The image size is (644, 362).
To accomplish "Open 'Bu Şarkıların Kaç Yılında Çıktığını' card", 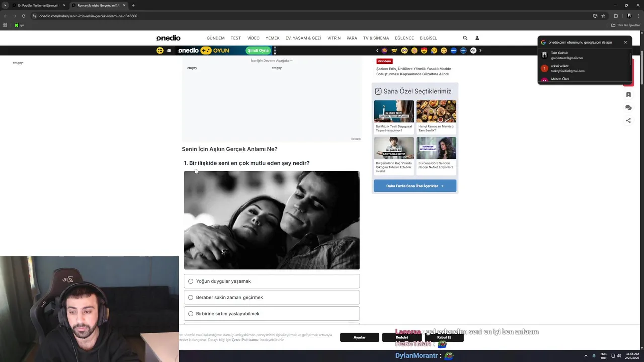I will coord(394,155).
